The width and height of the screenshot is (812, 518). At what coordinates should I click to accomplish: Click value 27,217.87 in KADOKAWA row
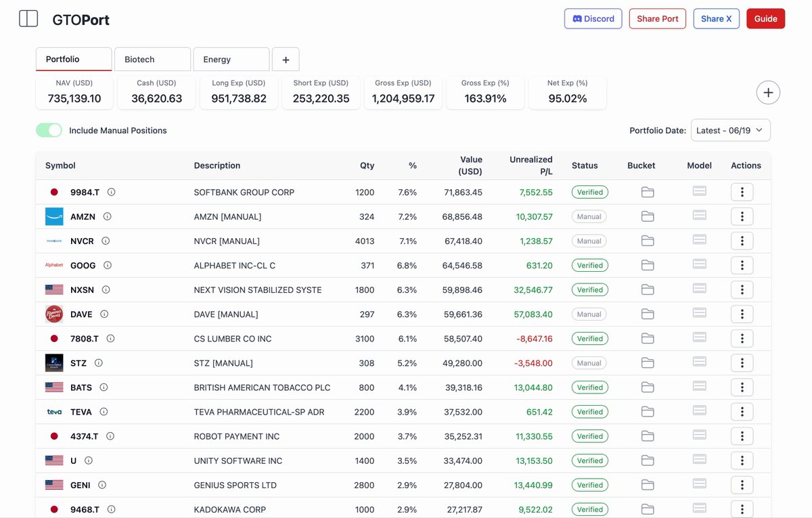[x=464, y=509]
